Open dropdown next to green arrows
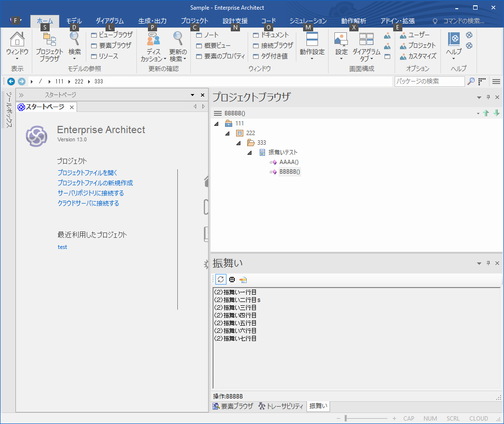 pyautogui.click(x=478, y=113)
